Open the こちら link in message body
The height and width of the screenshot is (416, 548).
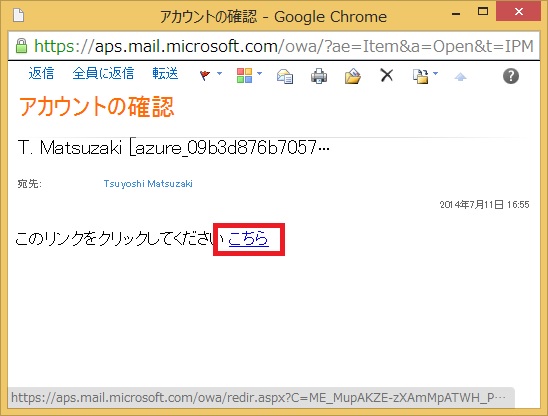(x=248, y=239)
